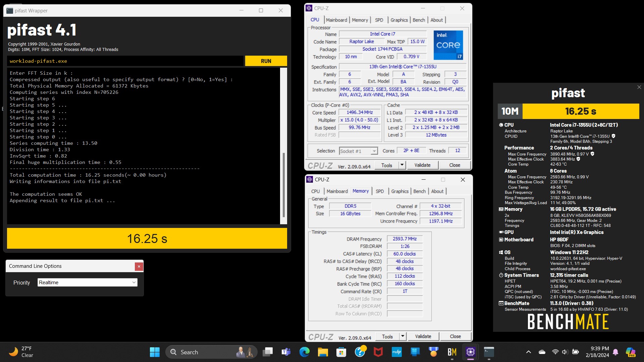Click GPU section icon in BenchMate panel
The width and height of the screenshot is (644, 362).
pyautogui.click(x=501, y=232)
